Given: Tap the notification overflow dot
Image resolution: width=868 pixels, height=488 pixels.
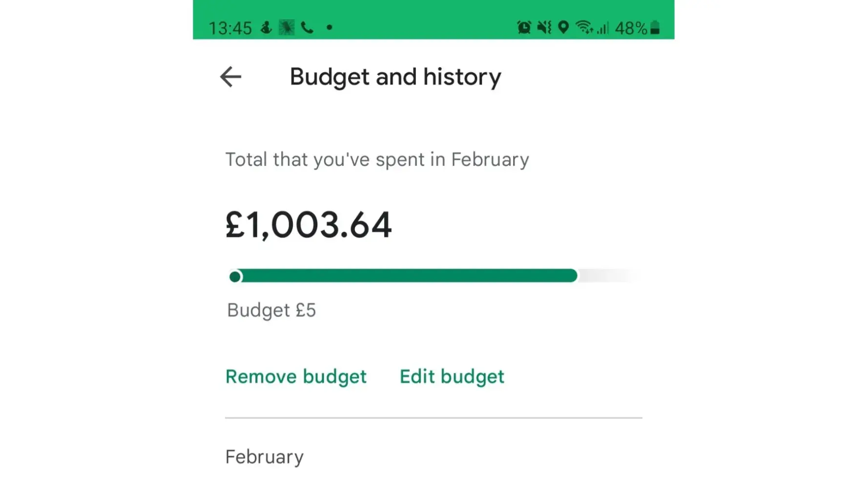Looking at the screenshot, I should click(x=330, y=27).
